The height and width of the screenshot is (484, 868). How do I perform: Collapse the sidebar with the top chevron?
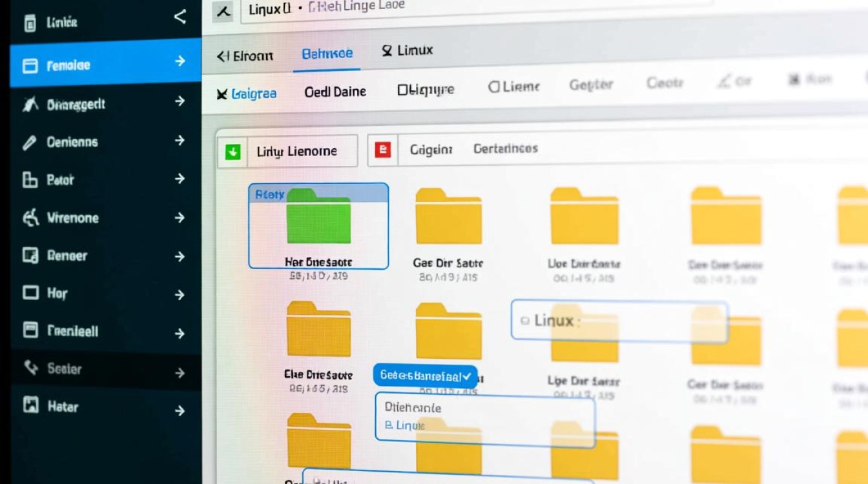tap(180, 17)
